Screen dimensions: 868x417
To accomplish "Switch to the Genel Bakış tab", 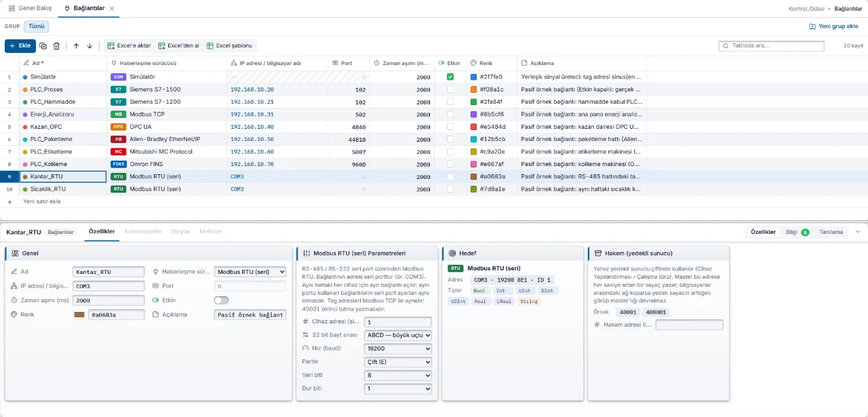I will pyautogui.click(x=30, y=8).
